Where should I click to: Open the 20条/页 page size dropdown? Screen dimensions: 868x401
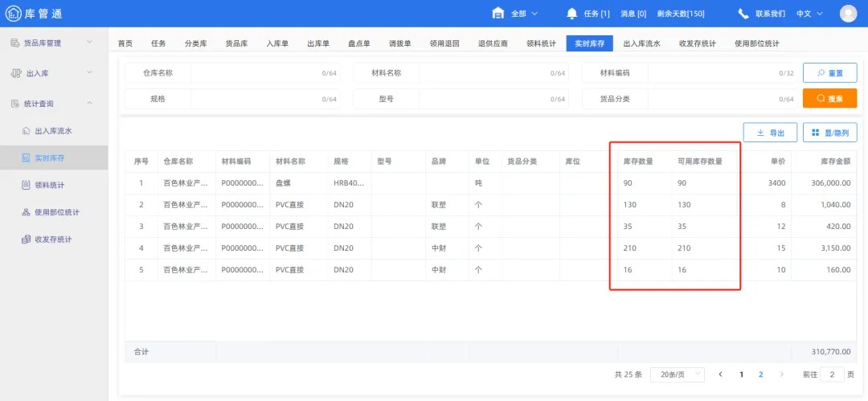[x=678, y=374]
